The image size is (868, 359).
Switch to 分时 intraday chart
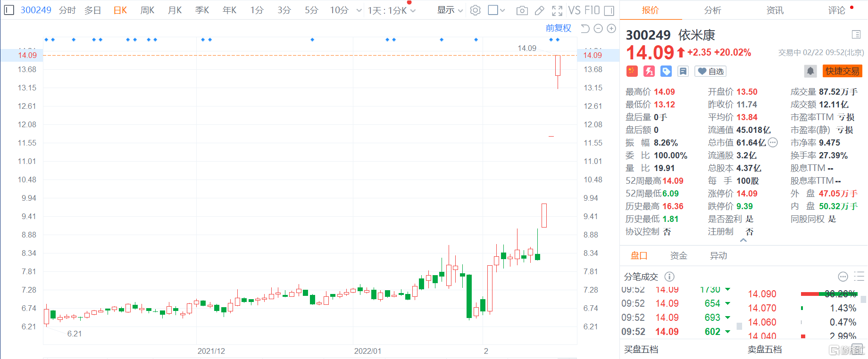[x=67, y=10]
